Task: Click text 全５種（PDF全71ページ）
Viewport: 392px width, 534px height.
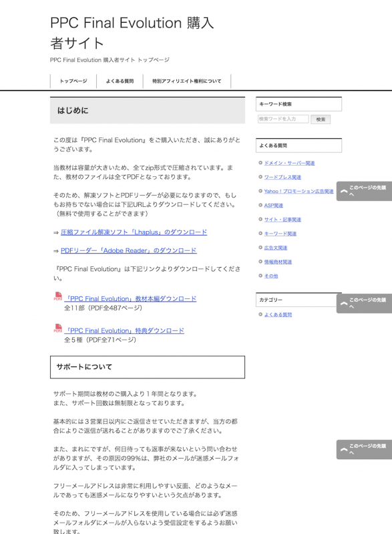Action: (100, 340)
